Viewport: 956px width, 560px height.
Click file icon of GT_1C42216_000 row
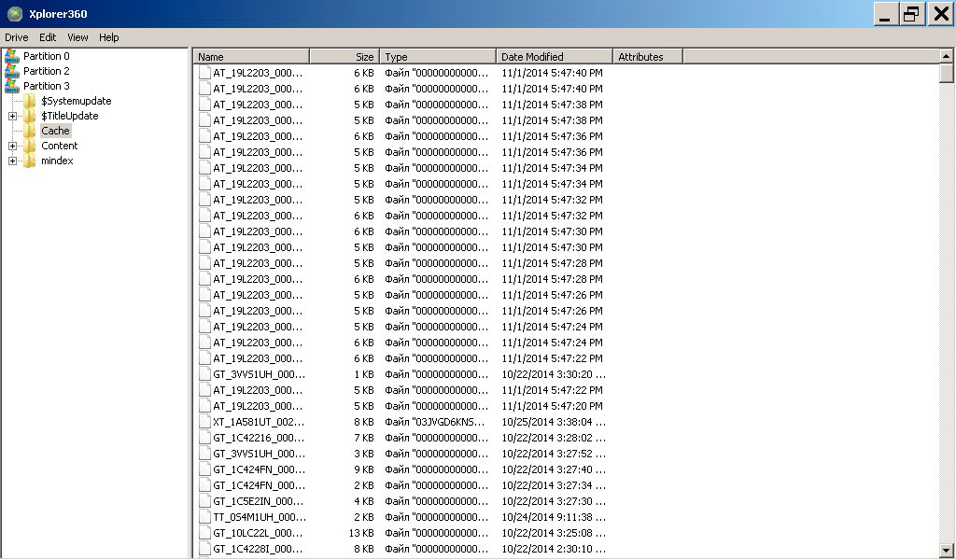[204, 438]
